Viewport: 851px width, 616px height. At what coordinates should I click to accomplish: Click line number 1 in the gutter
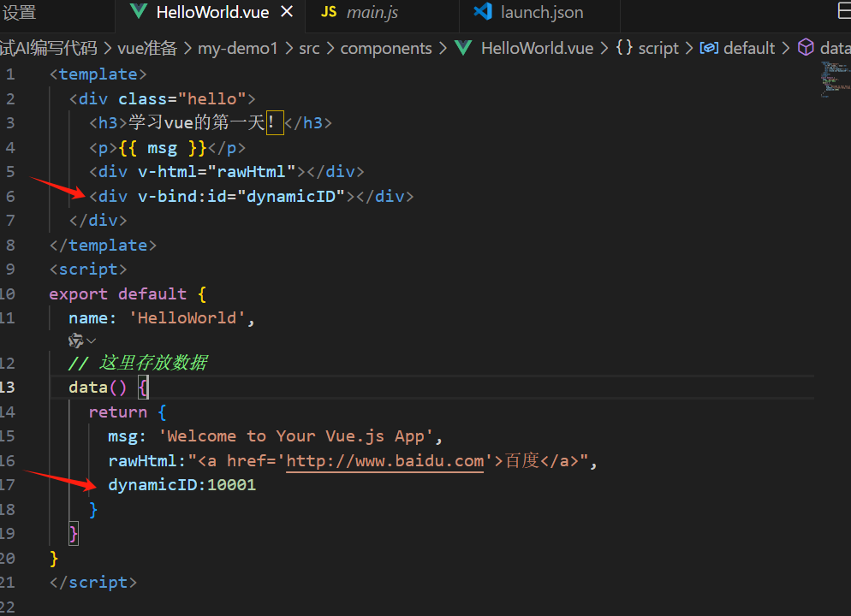coord(10,74)
